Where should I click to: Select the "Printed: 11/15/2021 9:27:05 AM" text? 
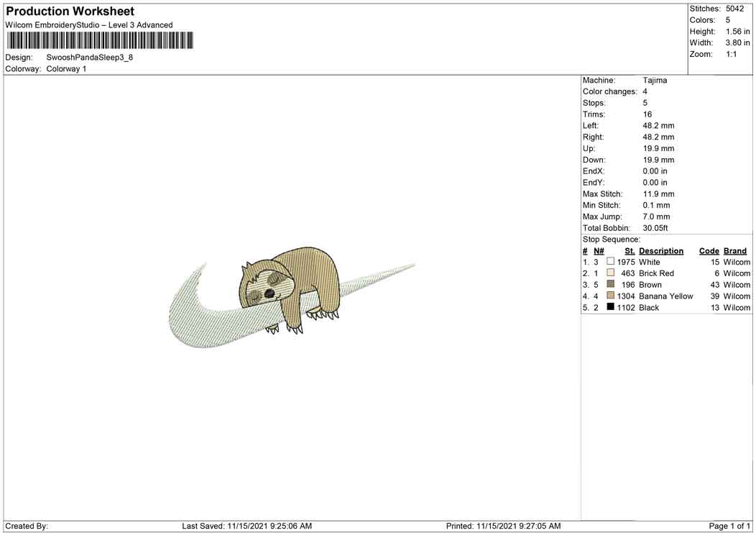(503, 526)
